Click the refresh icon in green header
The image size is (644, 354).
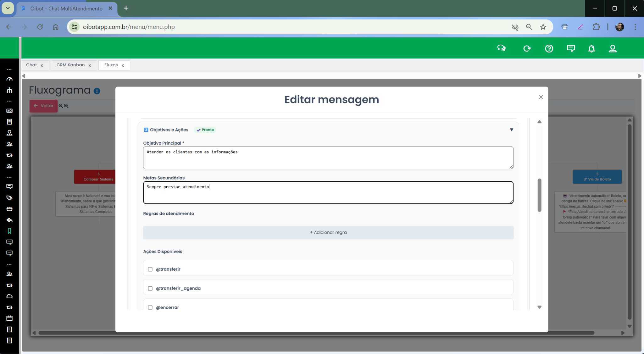pyautogui.click(x=527, y=48)
